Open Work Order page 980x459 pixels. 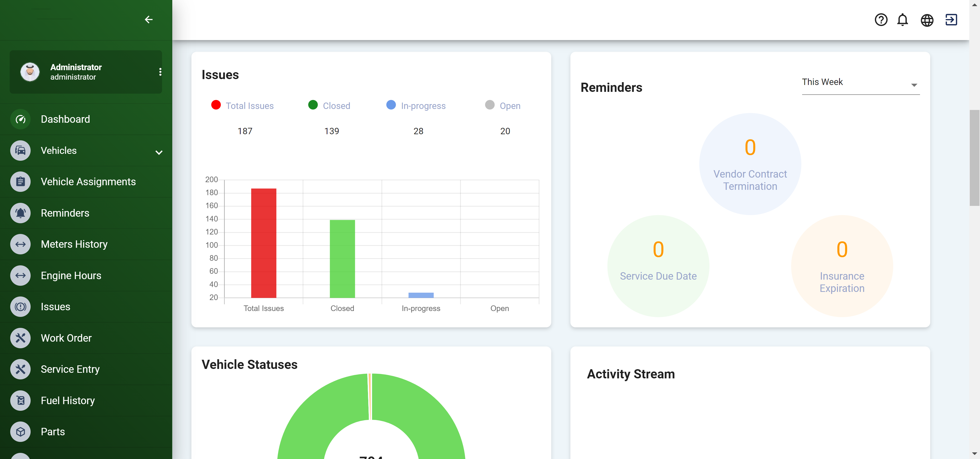(x=86, y=338)
